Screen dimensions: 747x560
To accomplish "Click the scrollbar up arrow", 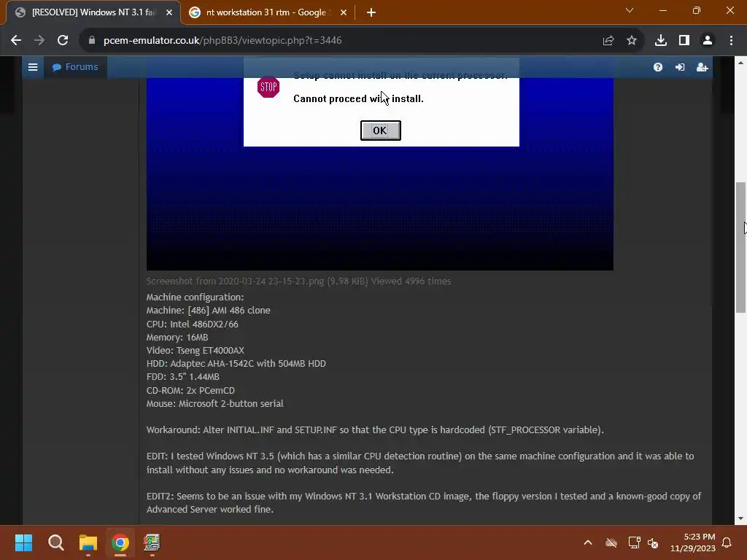I will pyautogui.click(x=740, y=63).
